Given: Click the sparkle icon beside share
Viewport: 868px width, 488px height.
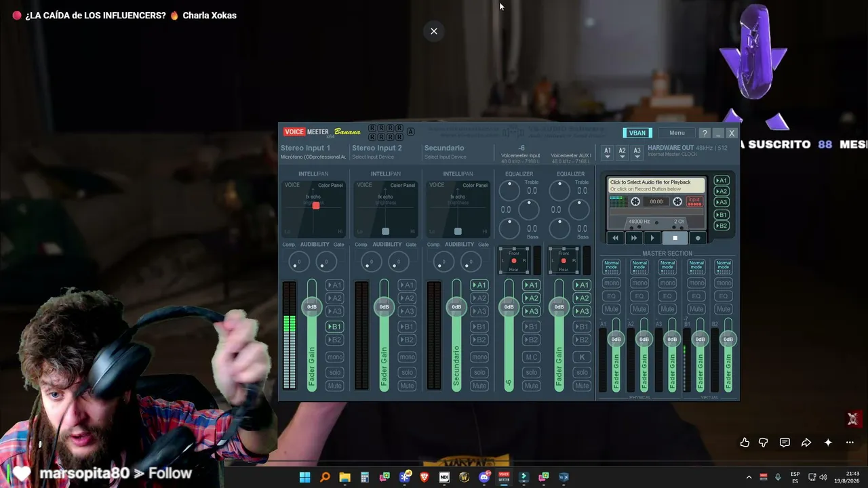Looking at the screenshot, I should click(x=828, y=443).
